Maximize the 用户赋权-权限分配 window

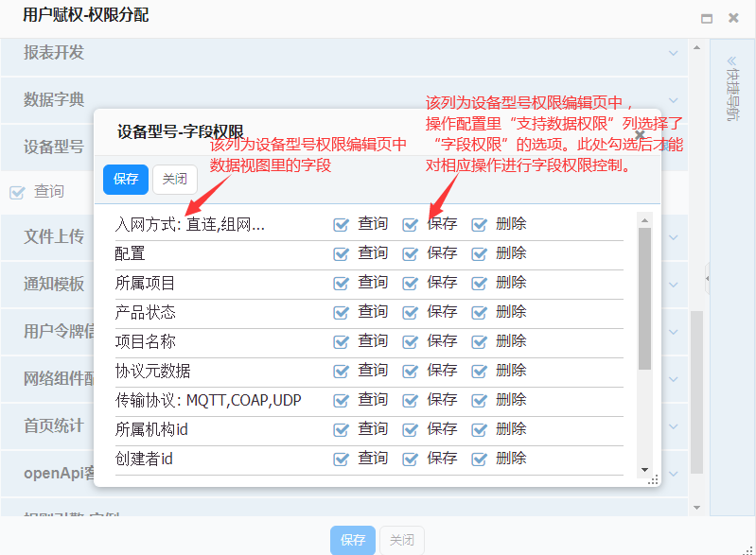click(707, 18)
